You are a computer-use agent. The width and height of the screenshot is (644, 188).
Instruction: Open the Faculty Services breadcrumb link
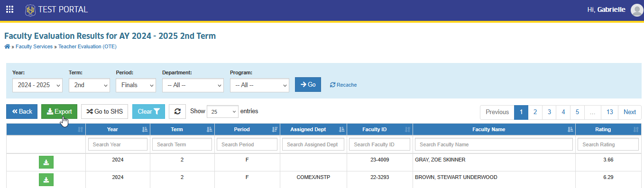coord(34,46)
